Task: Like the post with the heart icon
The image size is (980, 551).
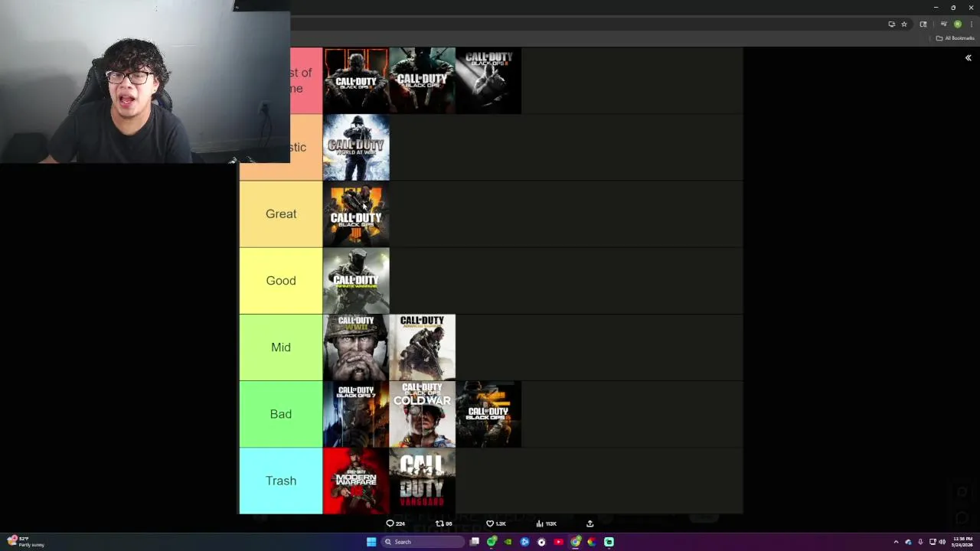Action: tap(490, 523)
